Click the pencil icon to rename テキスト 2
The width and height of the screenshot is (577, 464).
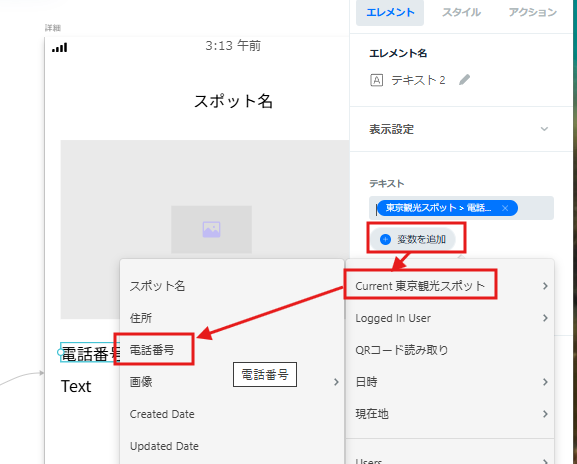click(464, 79)
